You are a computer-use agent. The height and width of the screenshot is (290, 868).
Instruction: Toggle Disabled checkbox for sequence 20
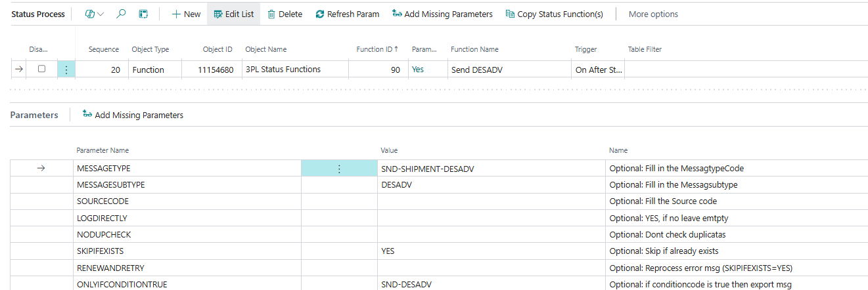[x=41, y=69]
